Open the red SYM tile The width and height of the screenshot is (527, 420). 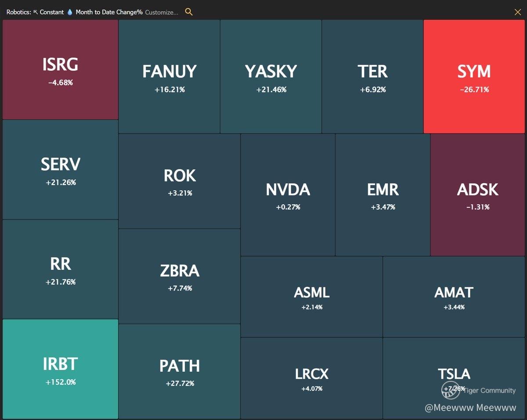click(474, 76)
